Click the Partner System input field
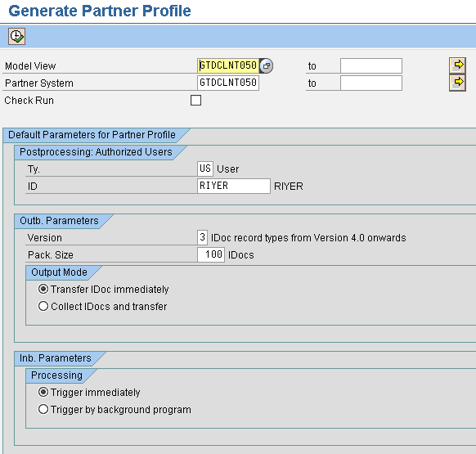The height and width of the screenshot is (454, 476). click(x=228, y=83)
